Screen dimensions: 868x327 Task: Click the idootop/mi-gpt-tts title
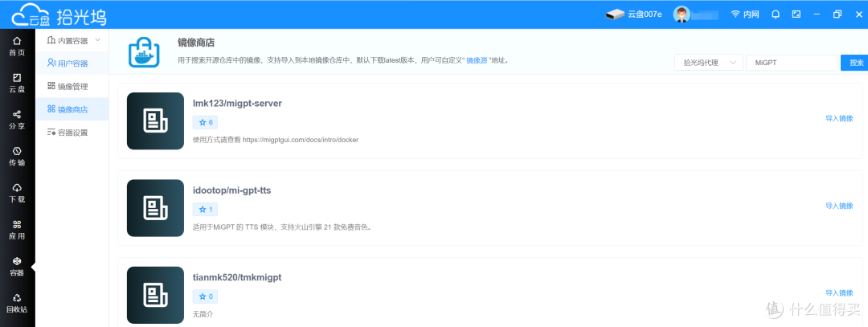(231, 191)
